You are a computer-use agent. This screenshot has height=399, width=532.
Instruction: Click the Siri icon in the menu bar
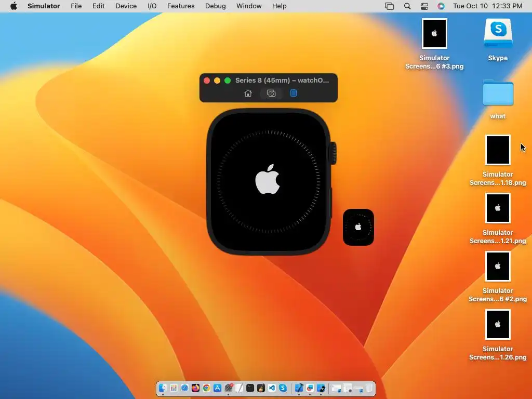(x=441, y=6)
